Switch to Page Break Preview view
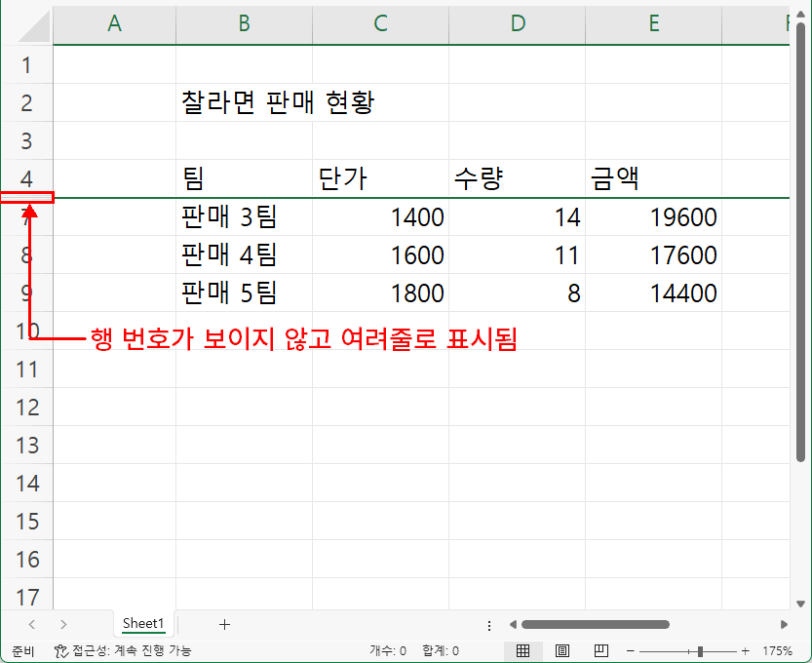 (600, 650)
